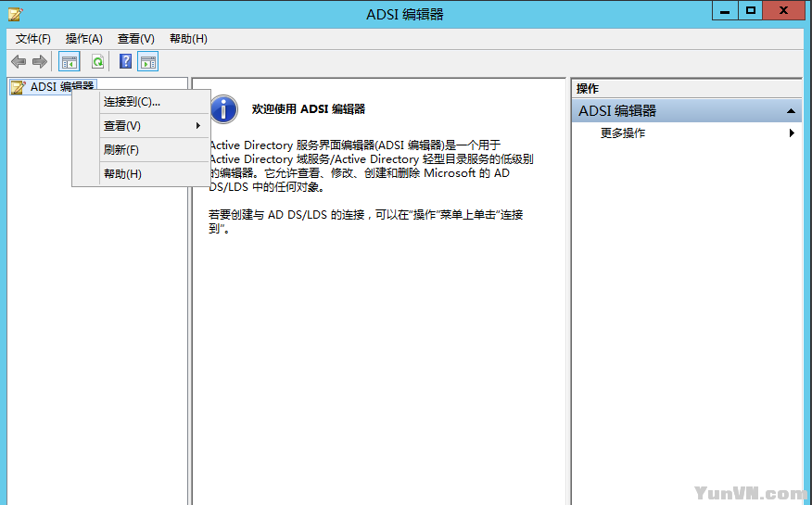Open the 操作(A) menu
The image size is (812, 505).
[84, 39]
